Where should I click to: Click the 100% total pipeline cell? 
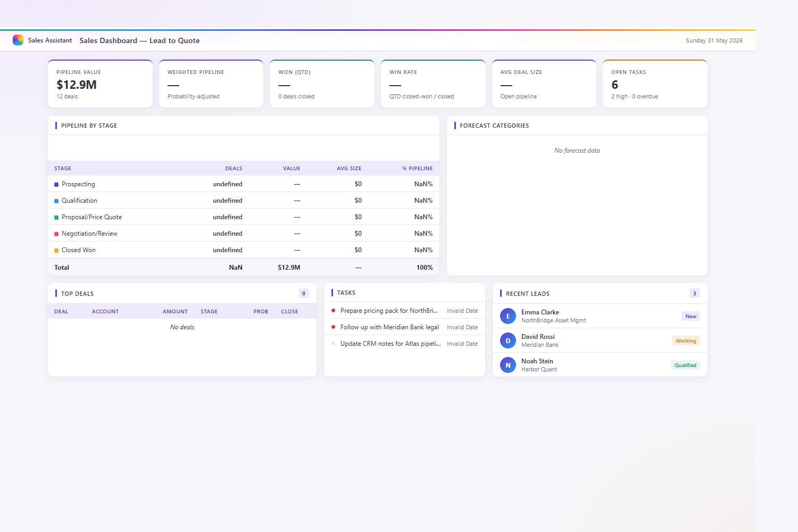tap(425, 268)
